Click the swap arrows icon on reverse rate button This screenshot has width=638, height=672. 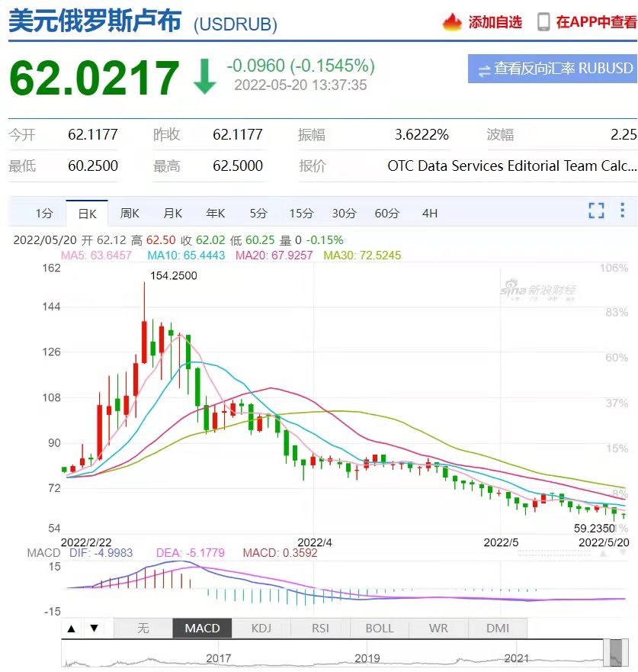coord(483,69)
